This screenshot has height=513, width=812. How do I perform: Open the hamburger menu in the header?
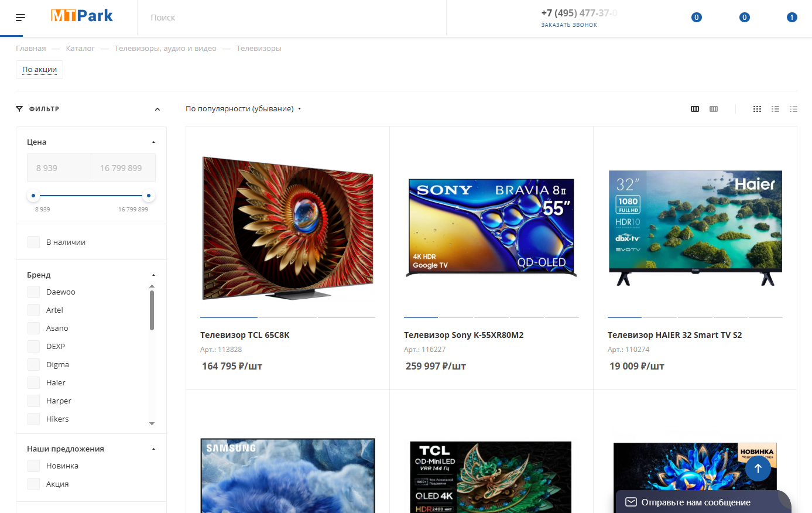pyautogui.click(x=20, y=18)
